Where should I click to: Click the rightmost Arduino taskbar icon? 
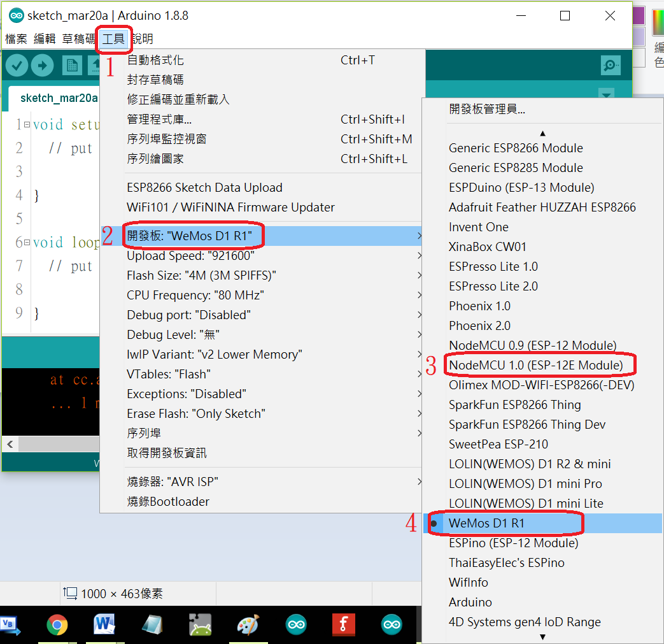click(392, 624)
